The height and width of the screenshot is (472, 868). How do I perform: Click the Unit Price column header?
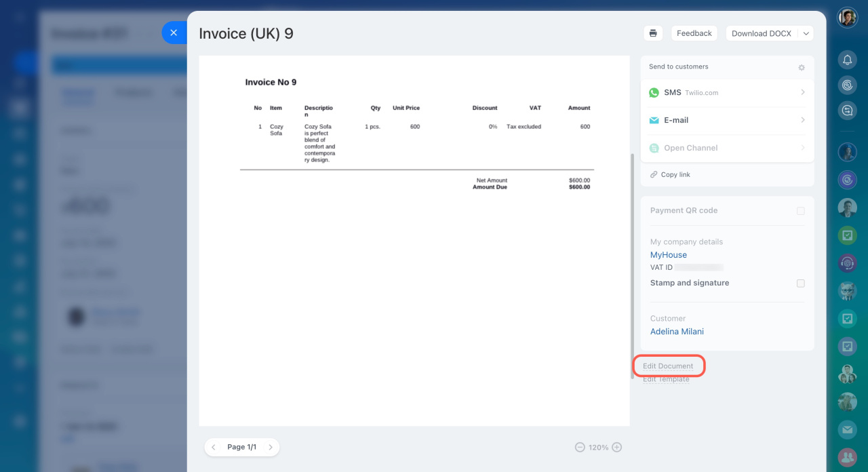[406, 108]
